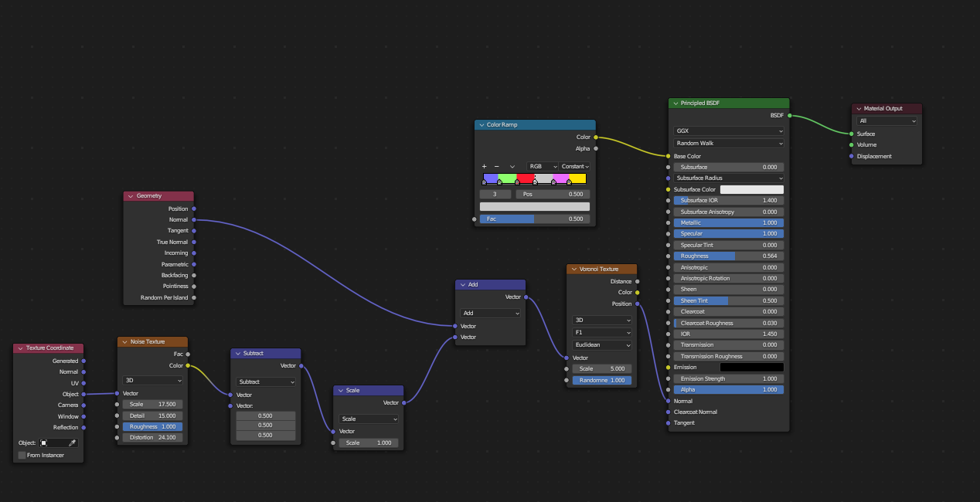Click Voronoi Texture Distance output socket
Viewport: 980px width, 502px height.
click(638, 281)
